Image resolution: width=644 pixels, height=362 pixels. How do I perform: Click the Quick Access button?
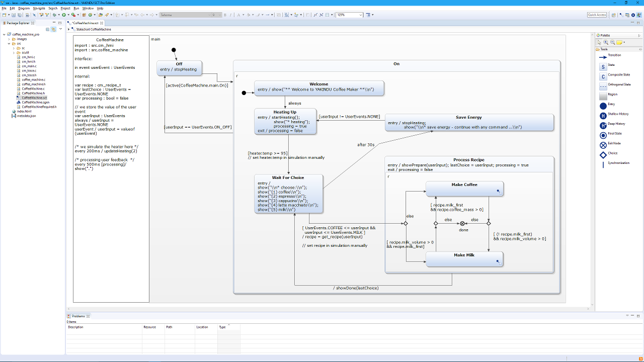tap(597, 15)
